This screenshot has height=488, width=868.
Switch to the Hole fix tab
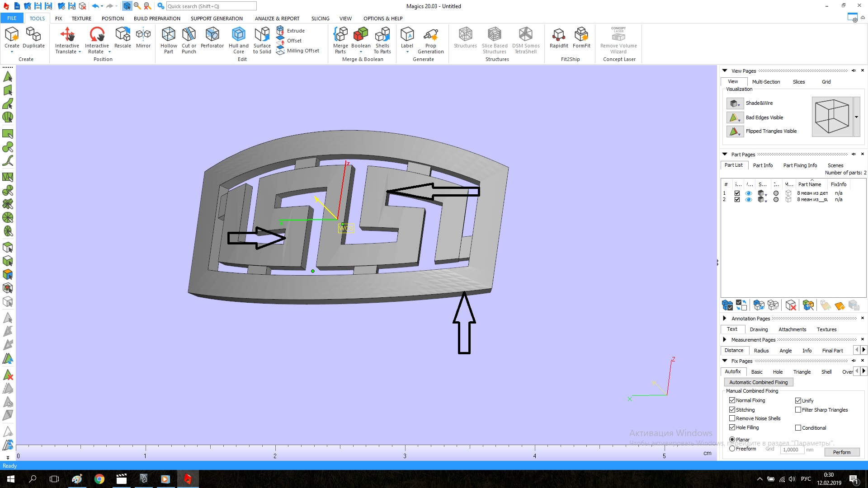click(778, 372)
